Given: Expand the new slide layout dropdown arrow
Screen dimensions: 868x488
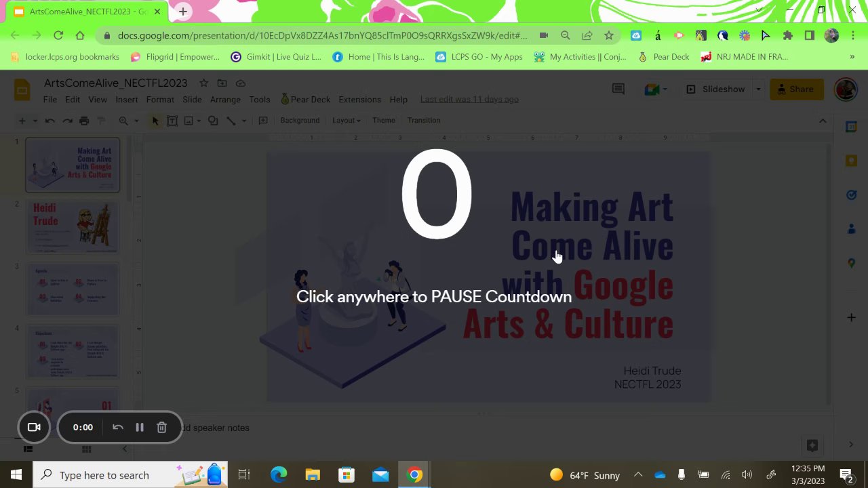Looking at the screenshot, I should click(35, 121).
